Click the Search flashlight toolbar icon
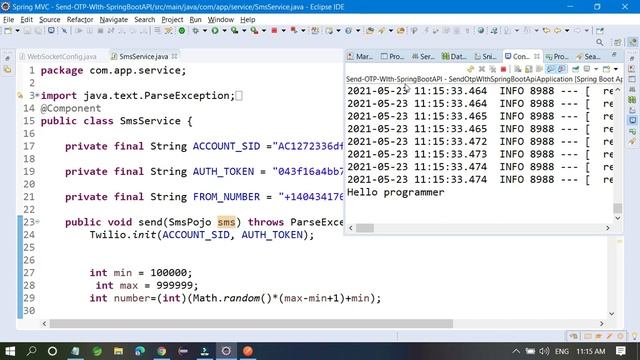Screen dimensions: 640x360 (x=381, y=31)
